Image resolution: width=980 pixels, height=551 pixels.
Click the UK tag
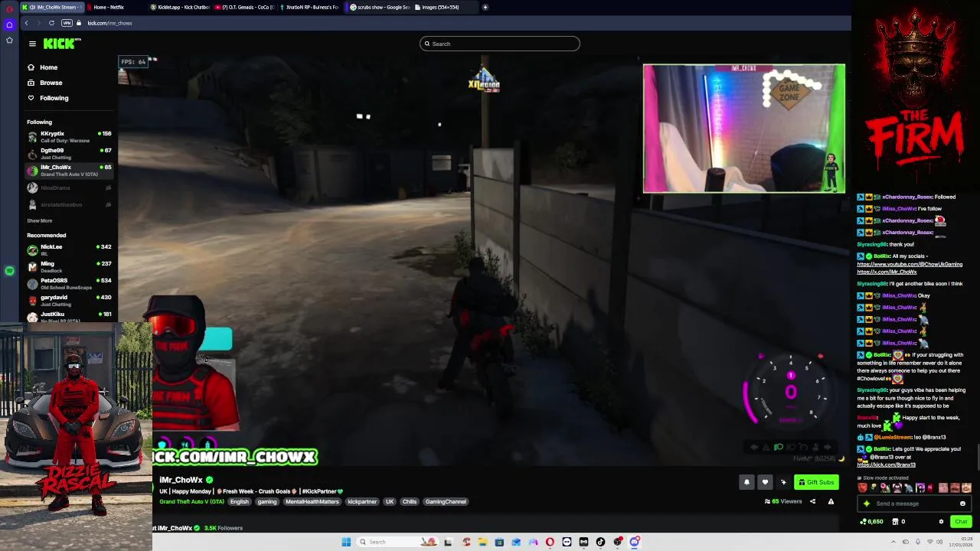click(390, 501)
